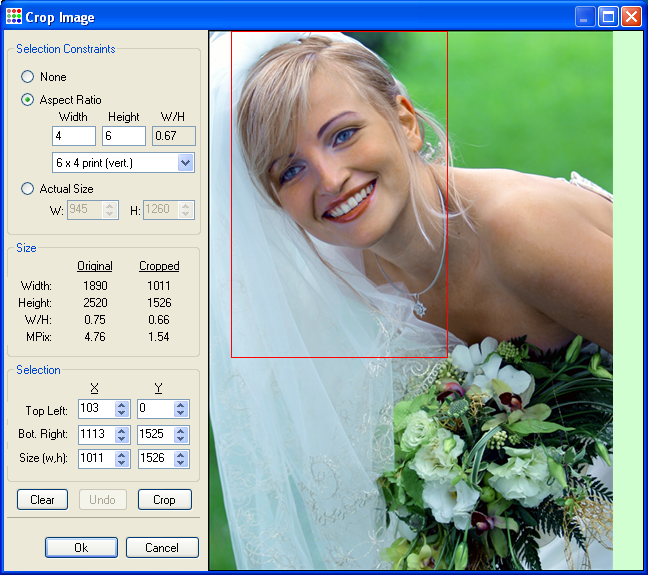Open the 6 x 4 print preset dropdown
648x575 pixels.
click(x=185, y=162)
